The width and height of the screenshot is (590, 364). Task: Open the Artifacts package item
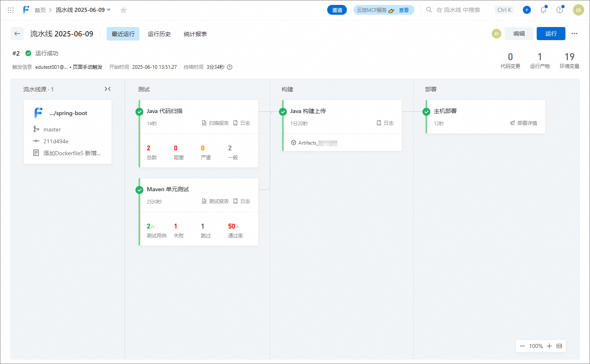coord(314,143)
